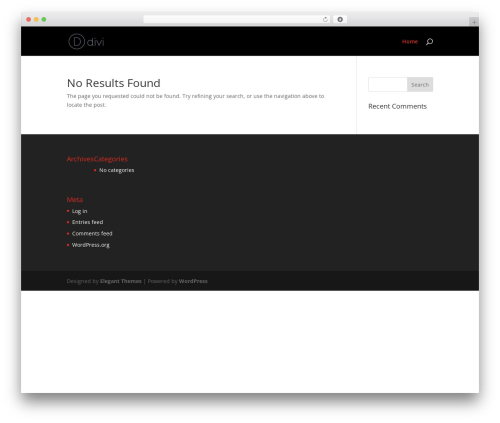Follow the Elegant Themes credit link
Image resolution: width=500 pixels, height=423 pixels.
point(121,281)
